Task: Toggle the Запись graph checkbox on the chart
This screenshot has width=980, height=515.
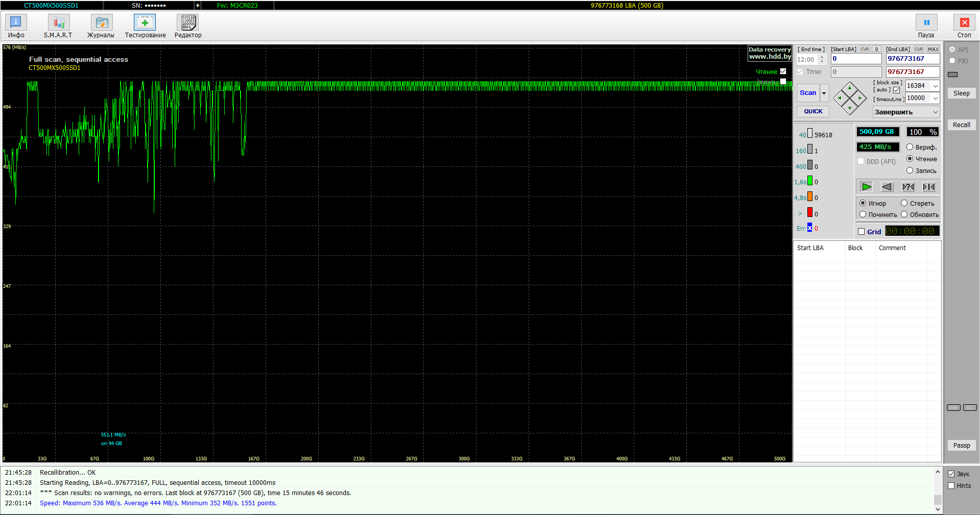Action: pos(783,82)
